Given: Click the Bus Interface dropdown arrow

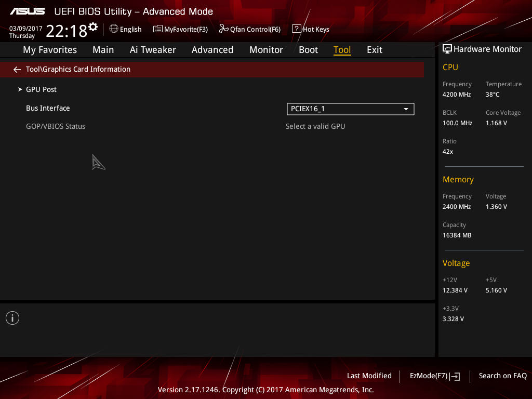Looking at the screenshot, I should (406, 109).
